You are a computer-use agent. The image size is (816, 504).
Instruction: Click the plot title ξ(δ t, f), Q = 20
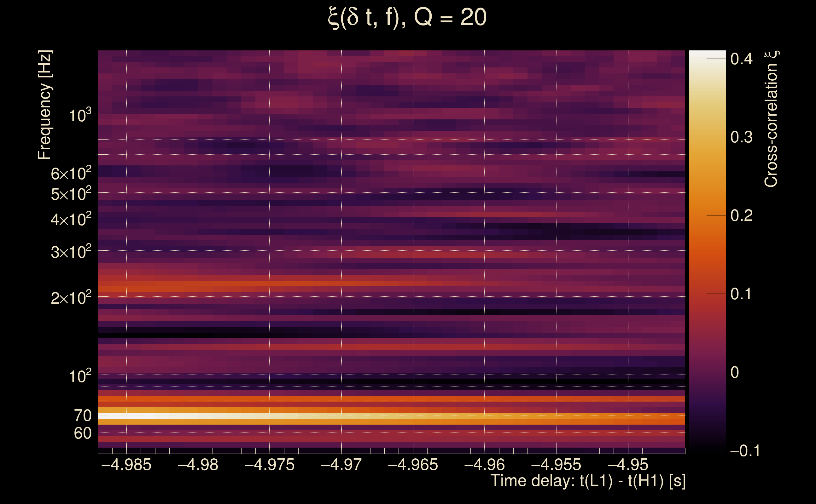(x=407, y=17)
